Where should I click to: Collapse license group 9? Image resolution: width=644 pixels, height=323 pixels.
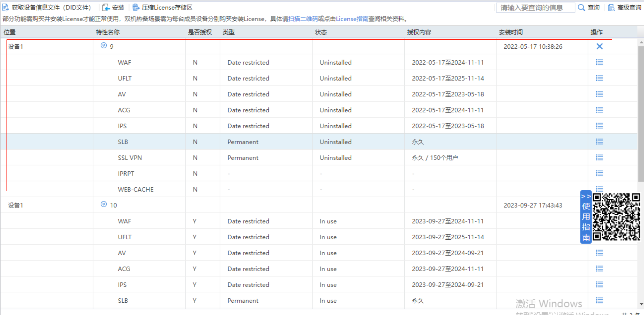pyautogui.click(x=104, y=46)
